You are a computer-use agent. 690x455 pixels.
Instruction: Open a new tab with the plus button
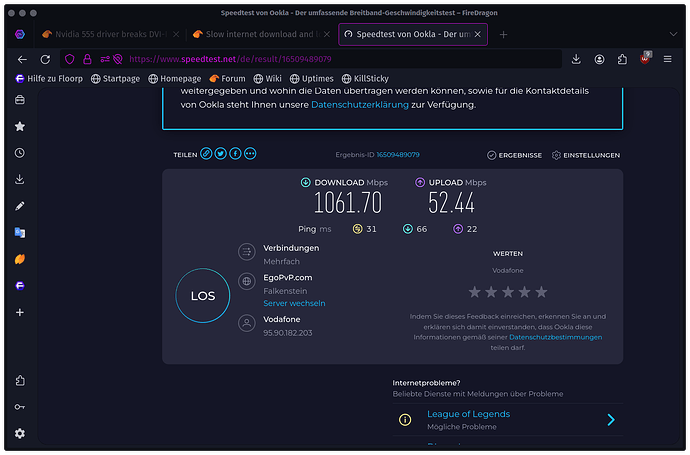503,34
